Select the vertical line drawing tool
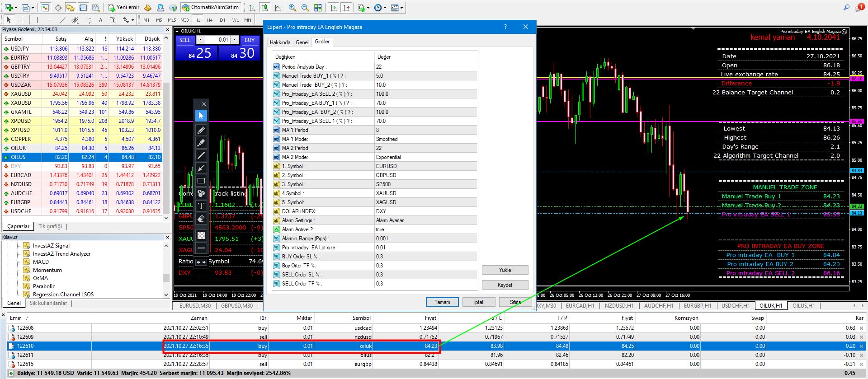The image size is (868, 379). (37, 20)
